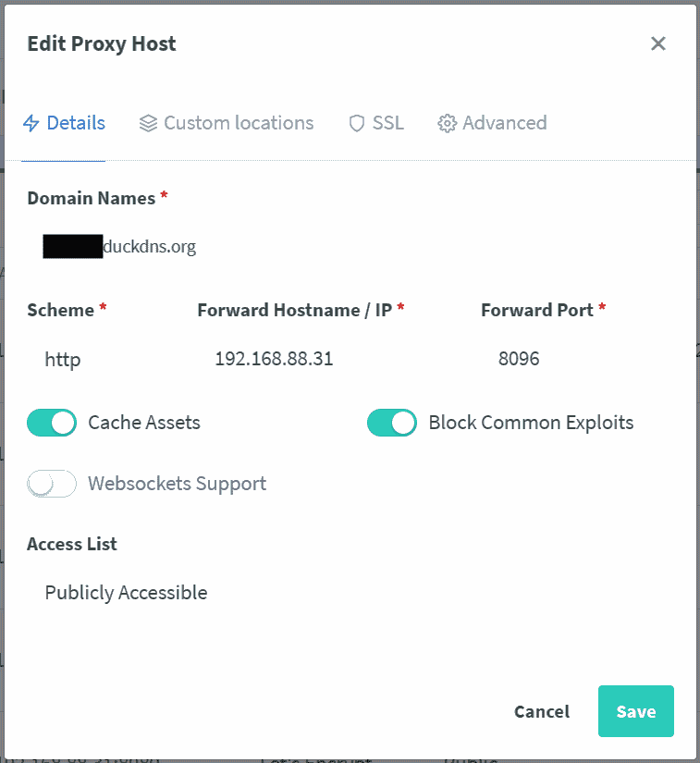Click the Advanced gear icon

click(x=448, y=124)
